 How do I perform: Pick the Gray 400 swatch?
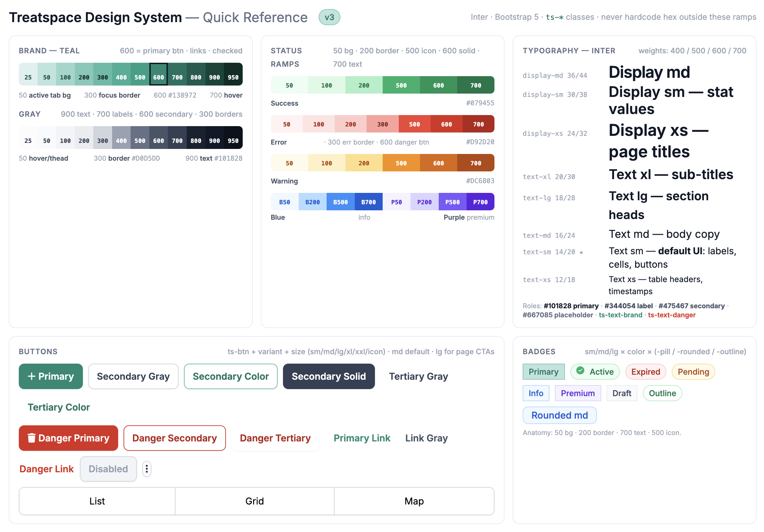(x=122, y=138)
